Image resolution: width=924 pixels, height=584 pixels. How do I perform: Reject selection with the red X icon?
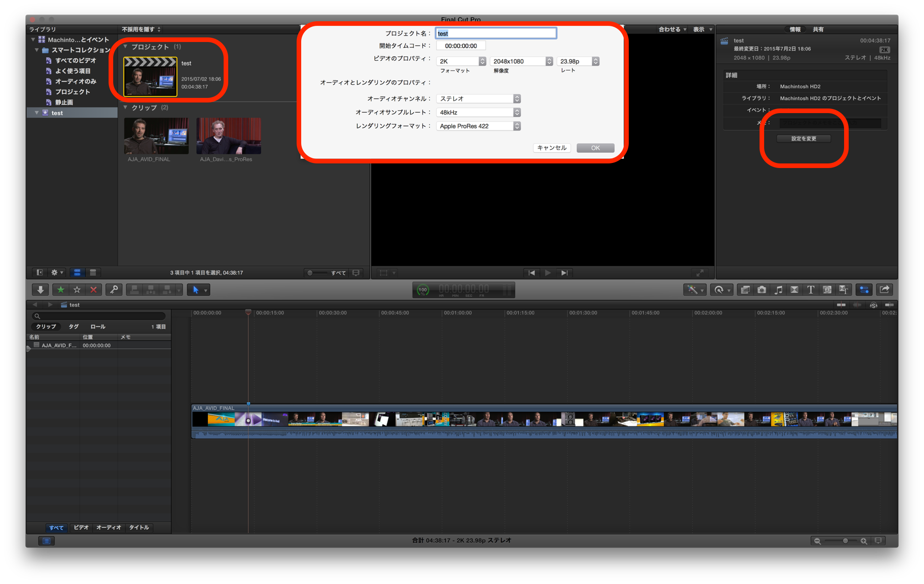[94, 290]
